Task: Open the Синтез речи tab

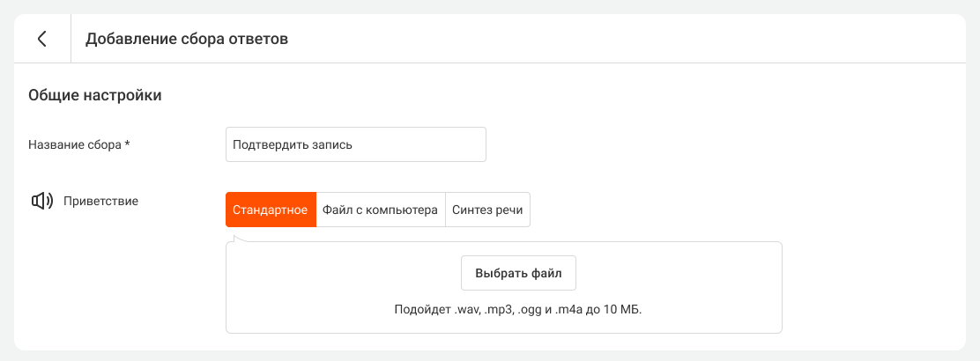Action: point(488,210)
